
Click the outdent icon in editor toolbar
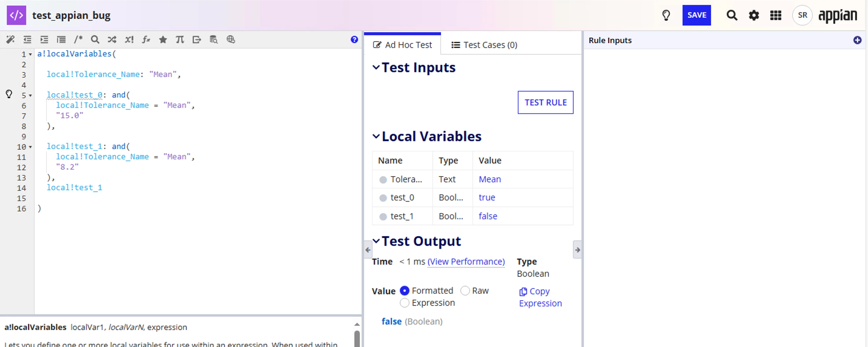pyautogui.click(x=27, y=40)
